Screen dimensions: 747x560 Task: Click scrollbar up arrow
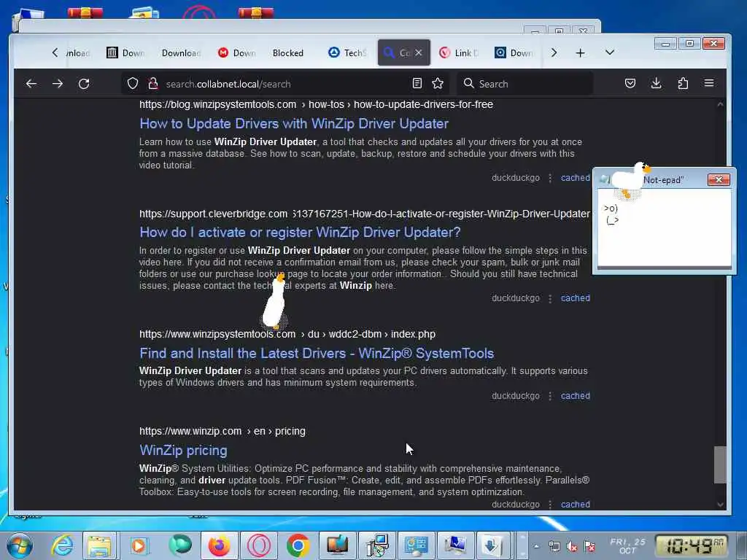(x=720, y=104)
